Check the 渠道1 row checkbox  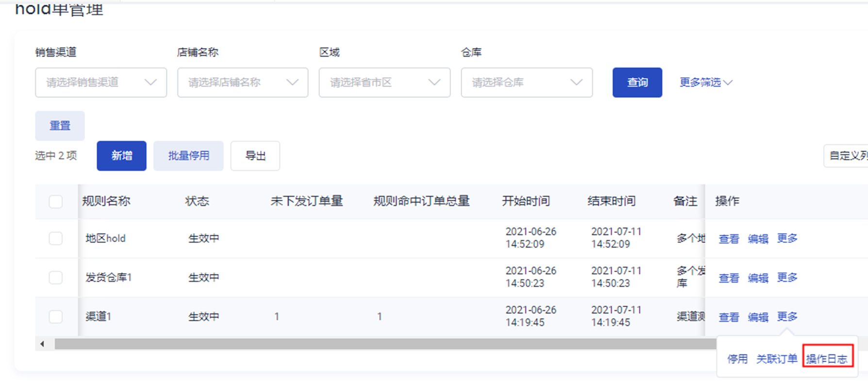click(x=56, y=316)
